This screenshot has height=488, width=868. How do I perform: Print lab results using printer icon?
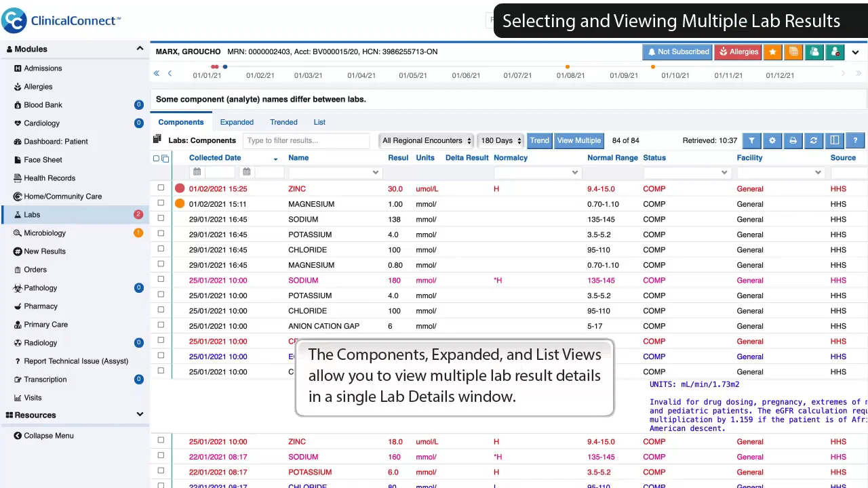793,140
